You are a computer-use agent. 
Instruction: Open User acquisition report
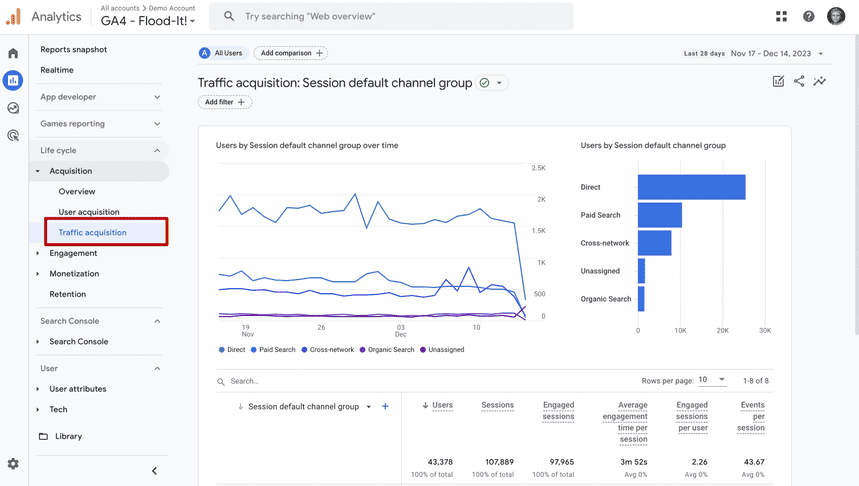coord(89,212)
